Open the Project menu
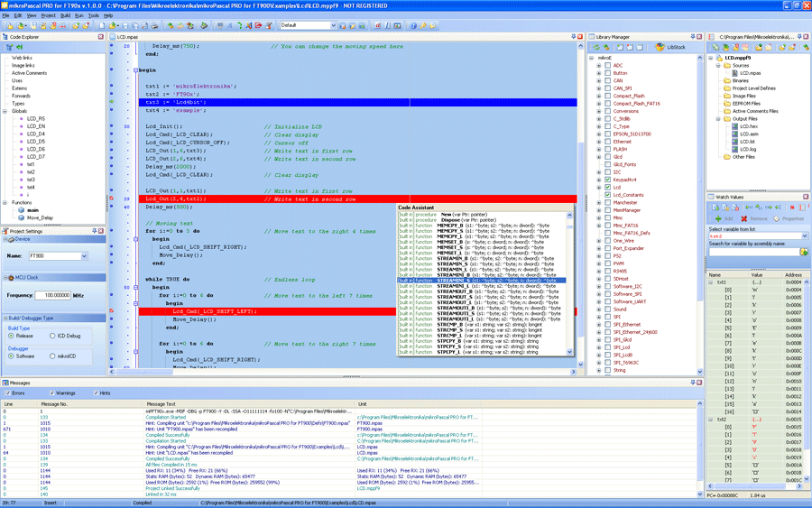This screenshot has height=508, width=812. 48,15
